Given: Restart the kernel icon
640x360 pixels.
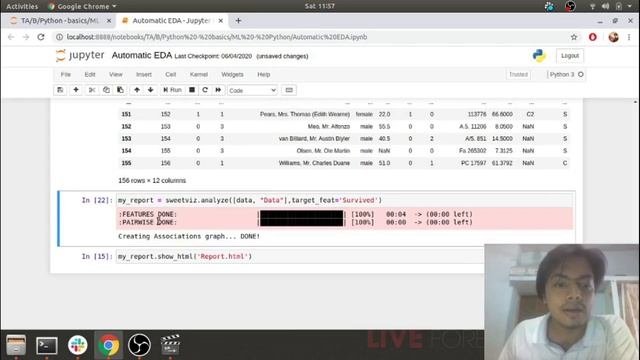Looking at the screenshot, I should (205, 90).
